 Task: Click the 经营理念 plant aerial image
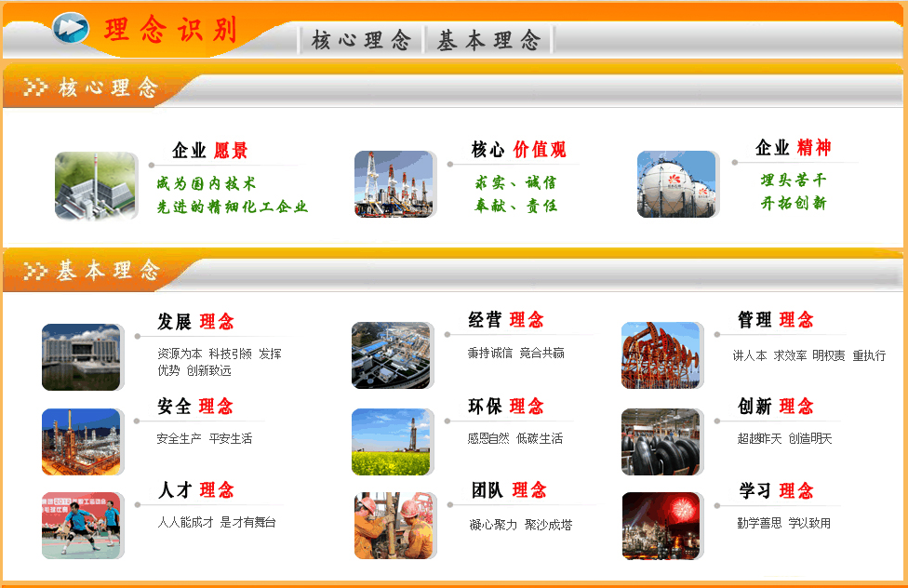391,355
